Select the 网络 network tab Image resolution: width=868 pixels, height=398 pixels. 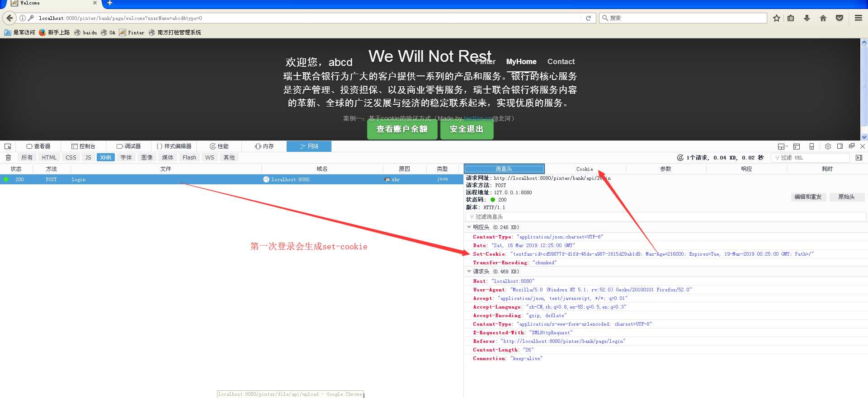(x=309, y=146)
